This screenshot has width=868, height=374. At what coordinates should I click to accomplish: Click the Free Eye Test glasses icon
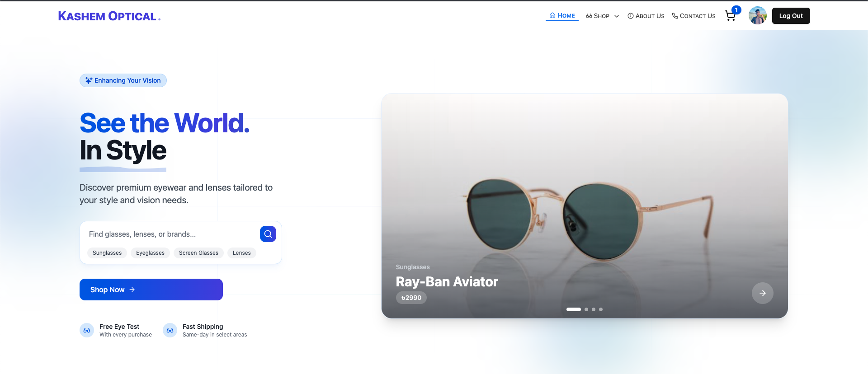point(87,330)
